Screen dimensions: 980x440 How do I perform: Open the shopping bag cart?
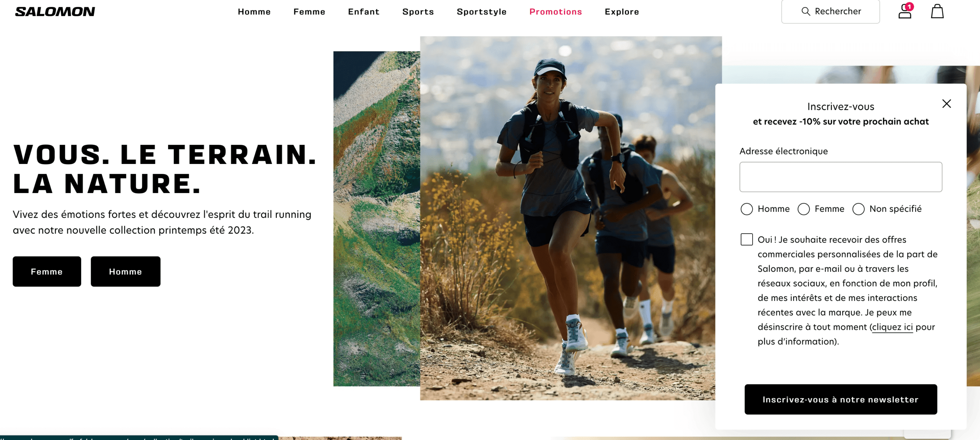937,11
